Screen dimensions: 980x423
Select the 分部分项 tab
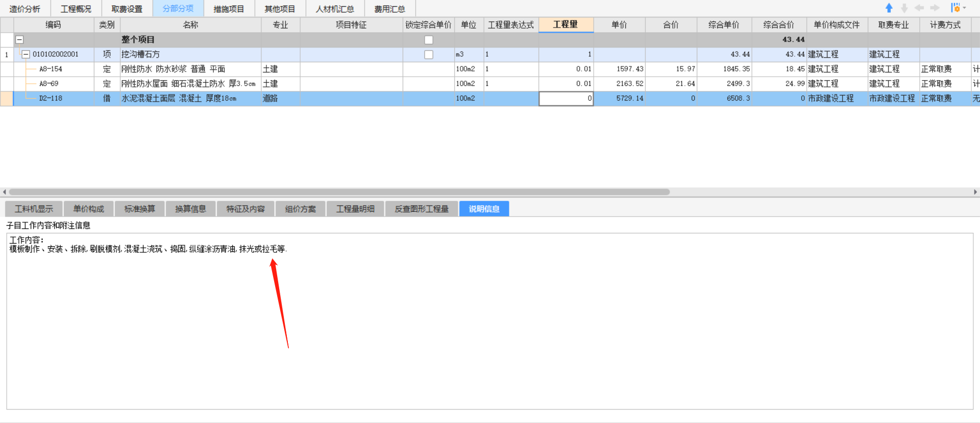coord(178,9)
